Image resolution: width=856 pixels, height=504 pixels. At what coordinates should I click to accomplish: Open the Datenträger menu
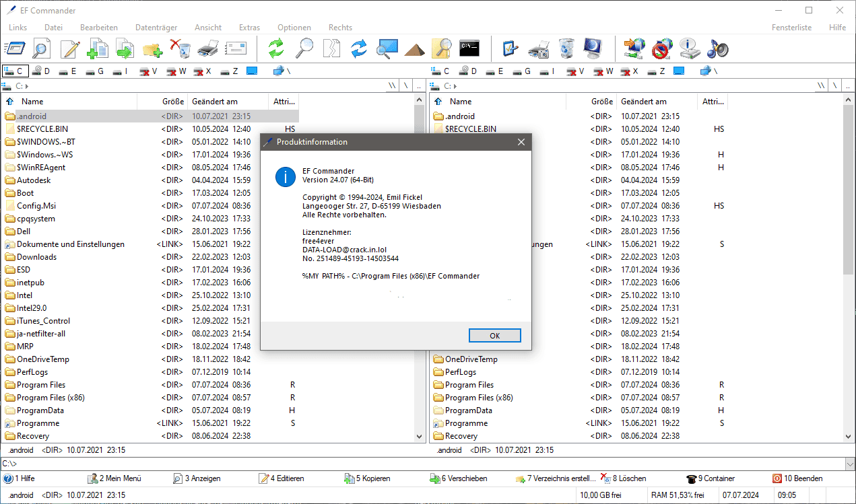(x=156, y=28)
